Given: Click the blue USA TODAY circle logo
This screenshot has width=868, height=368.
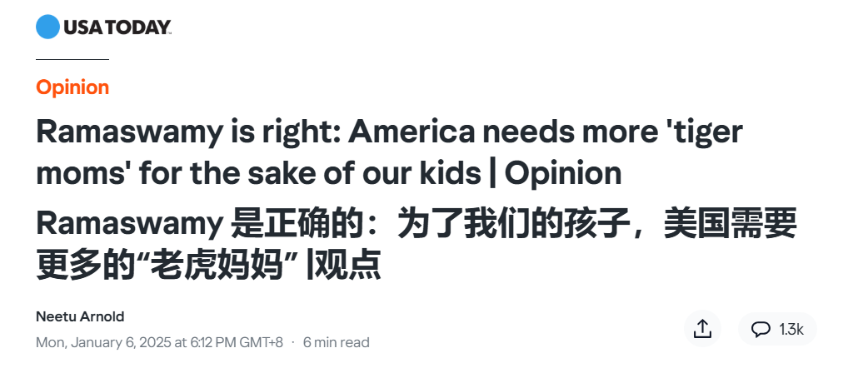Looking at the screenshot, I should (47, 27).
